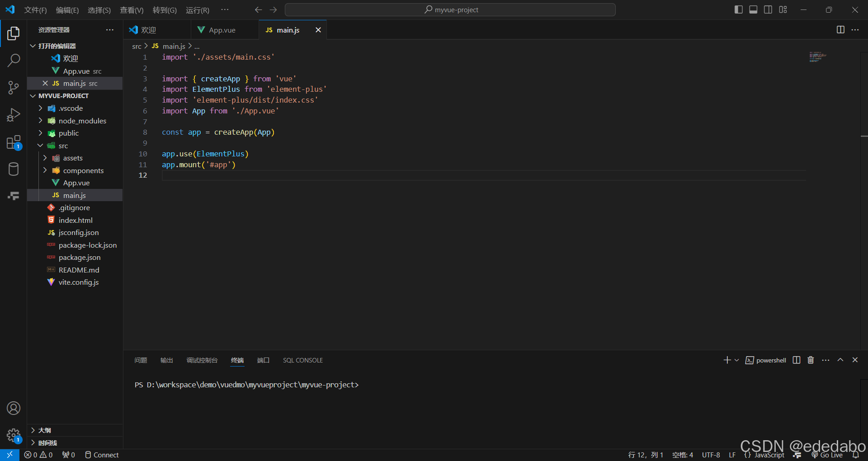Viewport: 868px width, 461px height.
Task: Change end of line sequence LF
Action: click(732, 455)
